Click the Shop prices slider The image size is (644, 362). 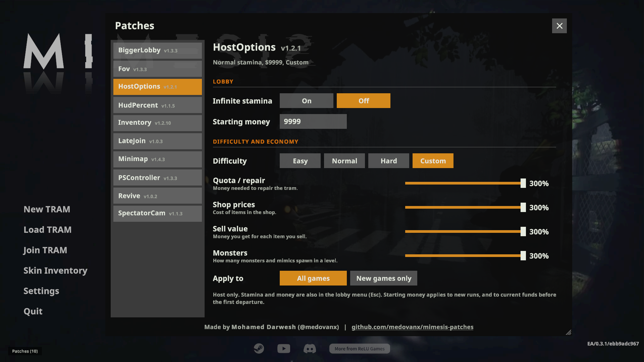pyautogui.click(x=465, y=207)
